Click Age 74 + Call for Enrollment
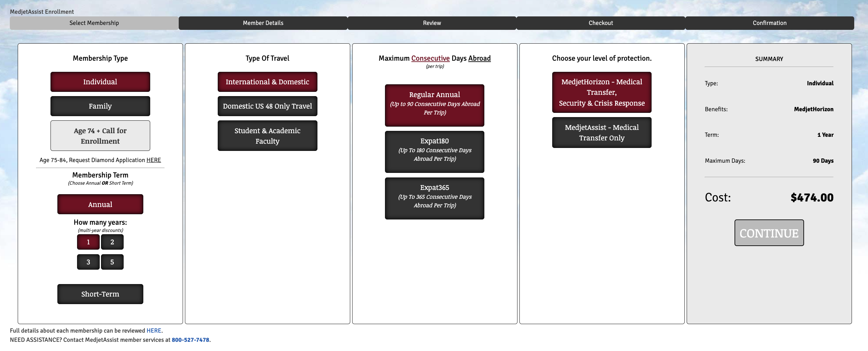868x351 pixels. coord(100,135)
